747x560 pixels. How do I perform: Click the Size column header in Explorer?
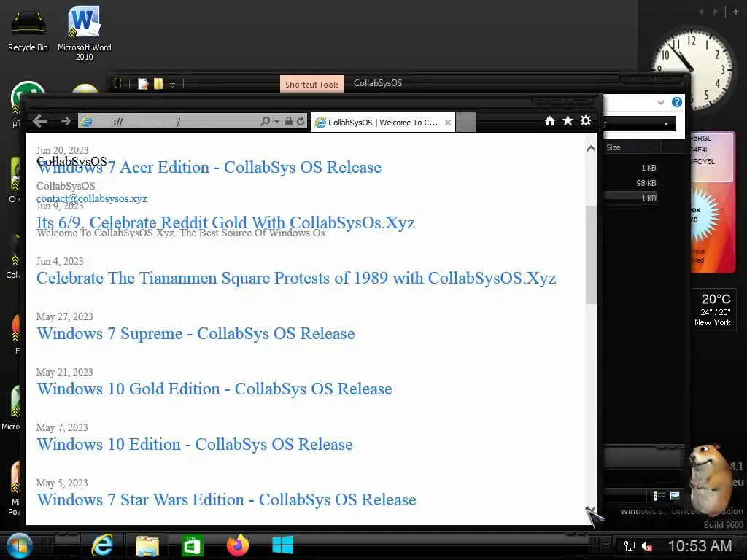pyautogui.click(x=627, y=147)
